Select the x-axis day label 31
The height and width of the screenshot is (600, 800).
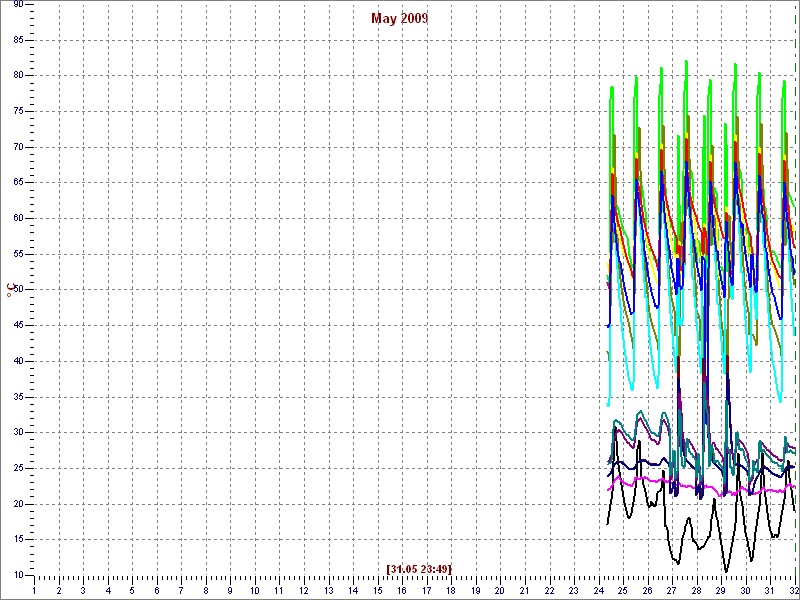pyautogui.click(x=769, y=591)
